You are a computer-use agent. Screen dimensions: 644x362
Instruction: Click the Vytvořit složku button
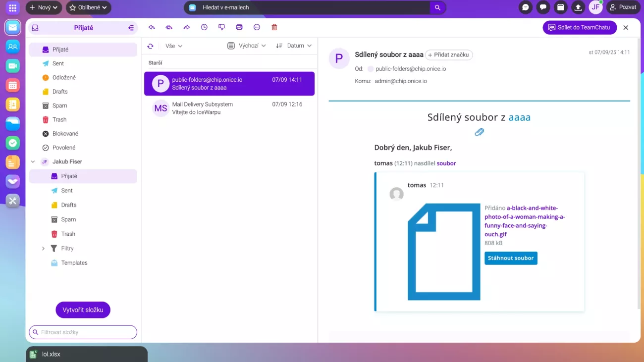point(83,310)
